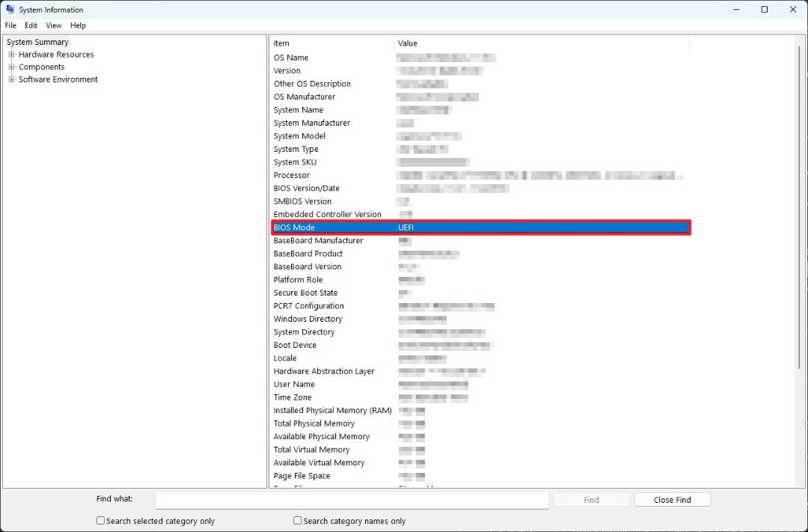Select the SMBIOS Version row
The width and height of the screenshot is (808, 532).
point(480,201)
